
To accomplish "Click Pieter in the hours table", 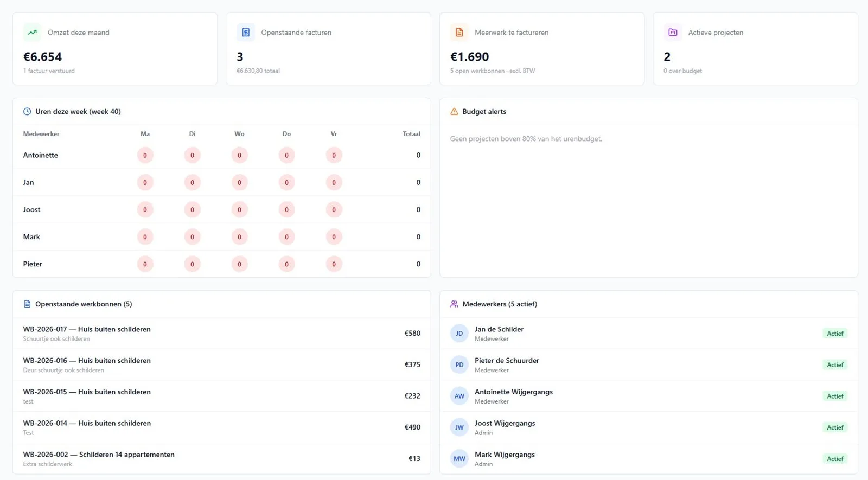I will [x=33, y=264].
